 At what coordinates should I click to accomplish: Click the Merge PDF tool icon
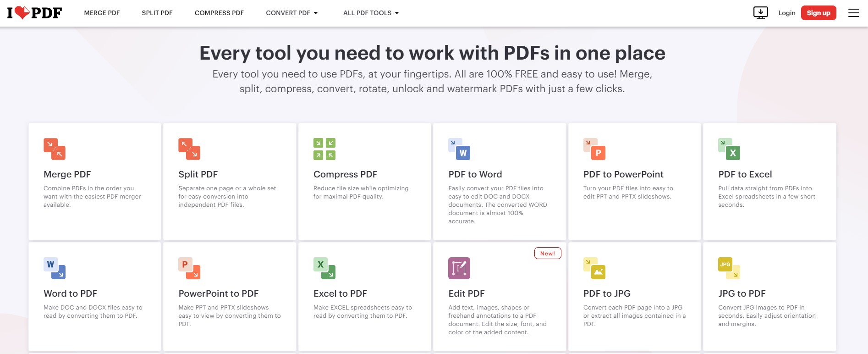55,149
